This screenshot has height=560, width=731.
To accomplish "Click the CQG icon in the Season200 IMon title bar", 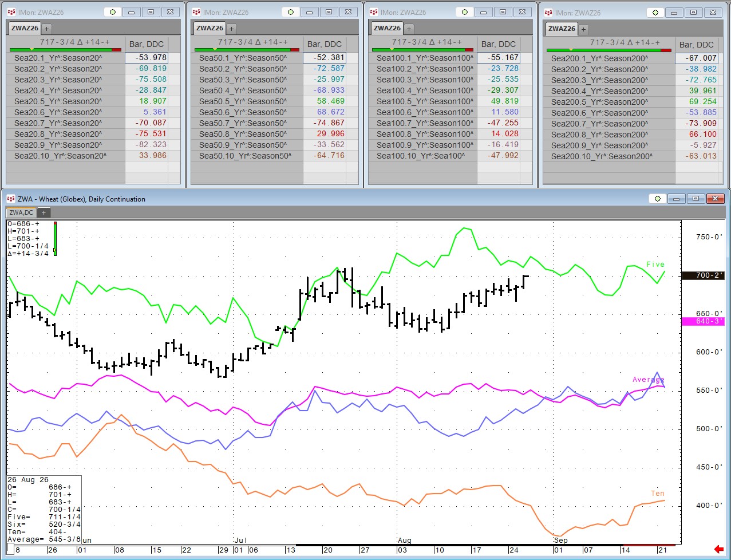I will click(549, 13).
